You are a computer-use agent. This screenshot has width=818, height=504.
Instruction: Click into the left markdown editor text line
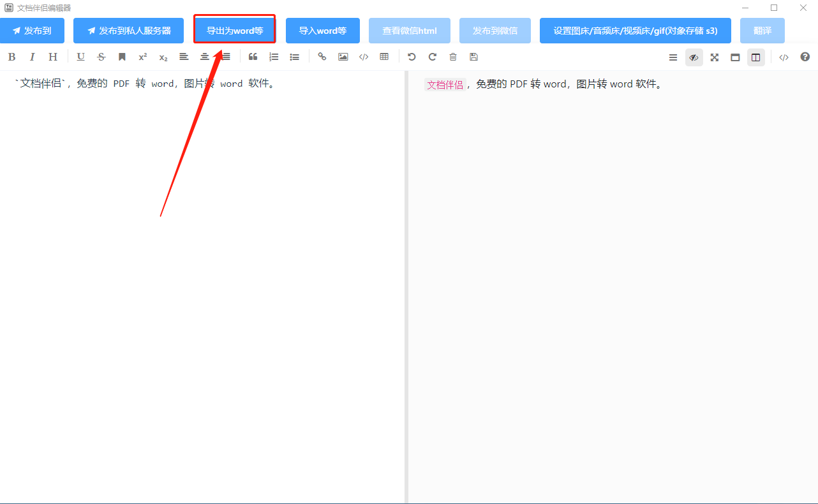click(x=145, y=84)
